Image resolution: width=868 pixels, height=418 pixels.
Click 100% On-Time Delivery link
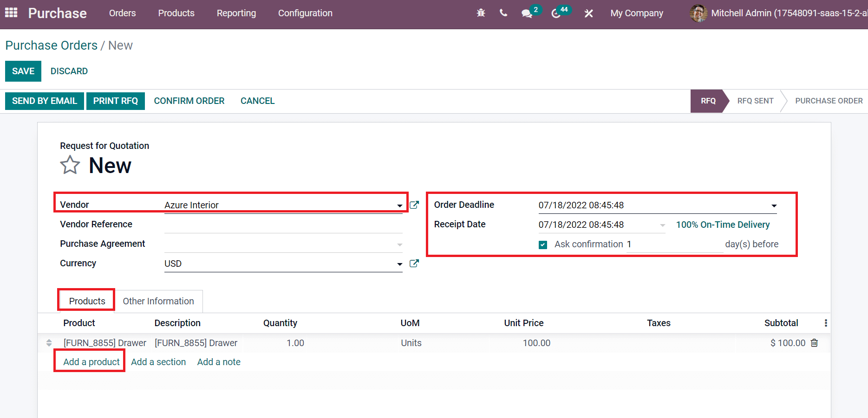click(x=723, y=225)
